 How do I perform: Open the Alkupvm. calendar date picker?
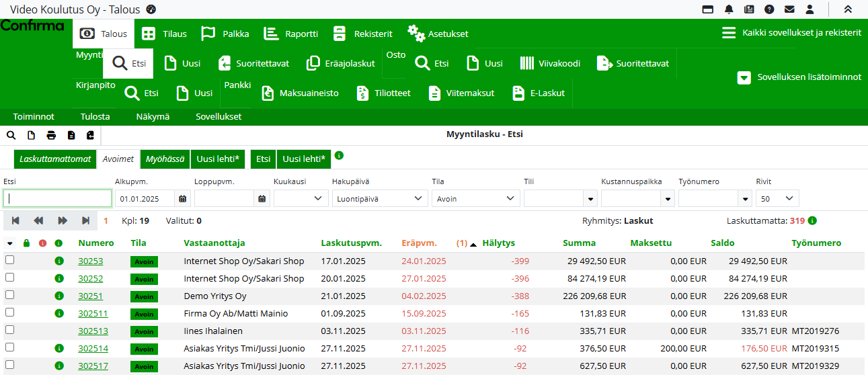coord(183,199)
